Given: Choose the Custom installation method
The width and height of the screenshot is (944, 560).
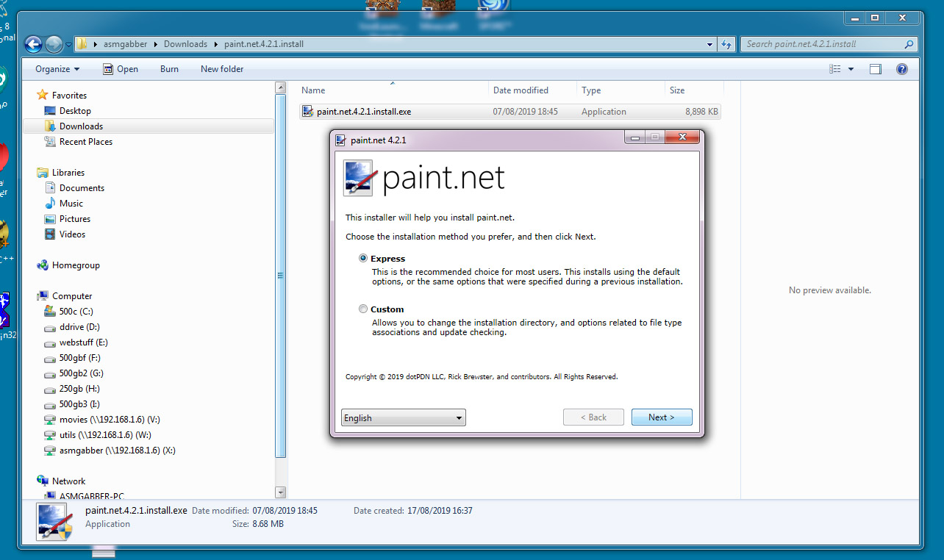Looking at the screenshot, I should (362, 309).
